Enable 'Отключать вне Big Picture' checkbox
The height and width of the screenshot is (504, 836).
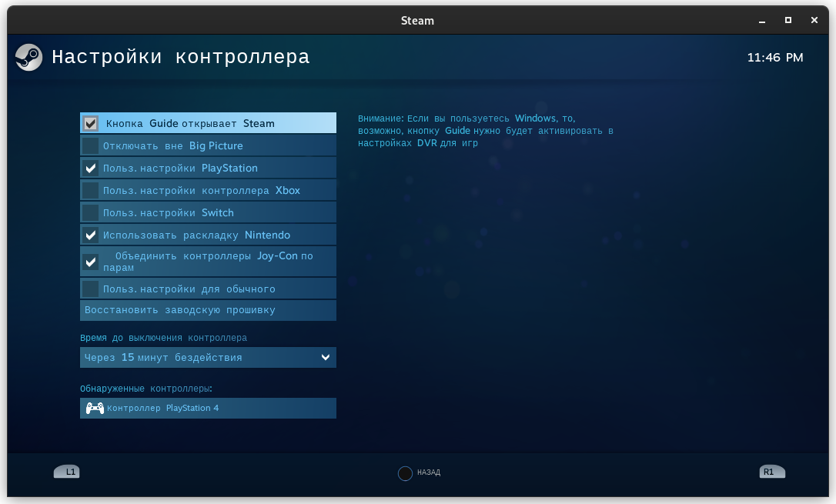(x=91, y=146)
